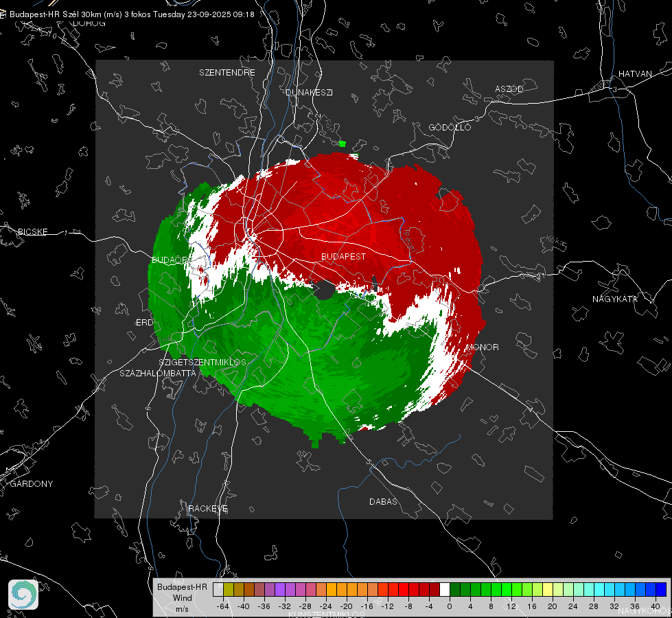Click the SZAZHALOMBATTA label
This screenshot has width=672, height=618.
[158, 373]
